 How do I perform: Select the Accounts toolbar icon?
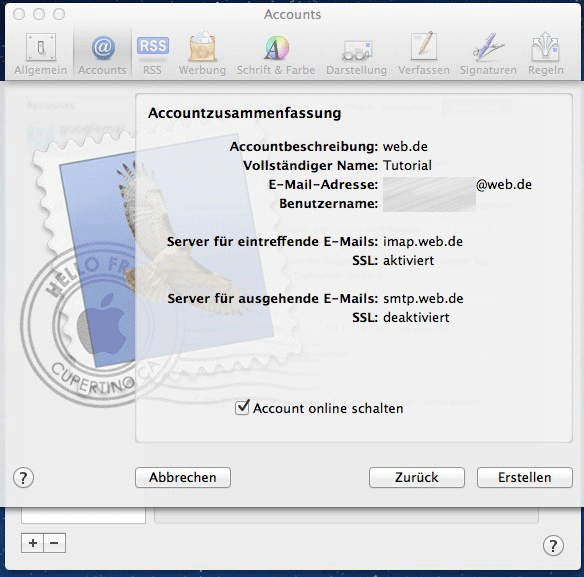tap(102, 54)
